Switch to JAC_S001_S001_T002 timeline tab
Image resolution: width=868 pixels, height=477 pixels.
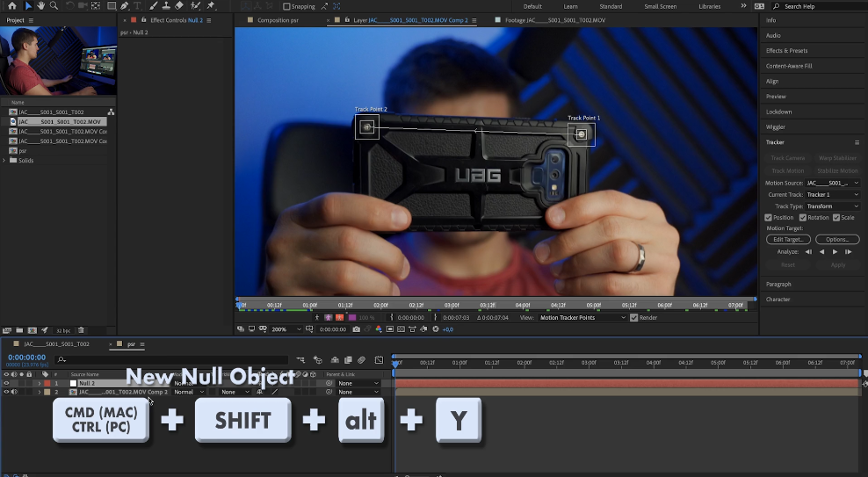56,343
